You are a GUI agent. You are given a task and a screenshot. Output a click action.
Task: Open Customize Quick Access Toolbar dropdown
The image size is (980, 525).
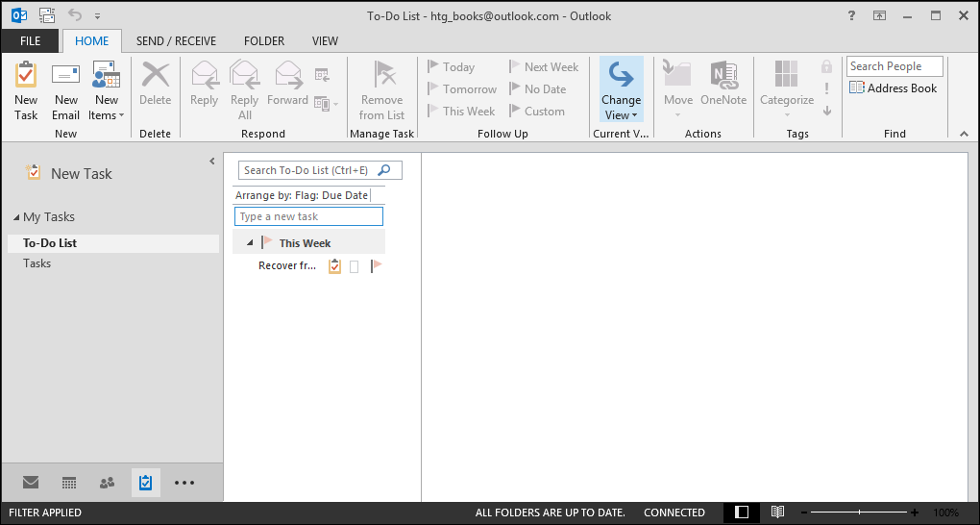pyautogui.click(x=97, y=15)
